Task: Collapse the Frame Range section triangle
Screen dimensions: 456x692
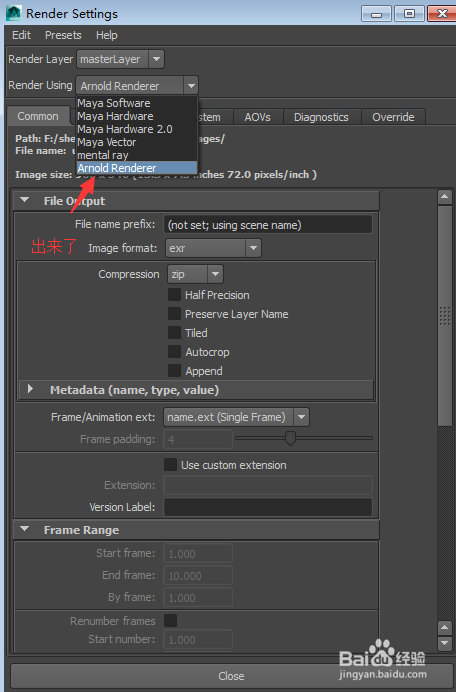Action: click(25, 529)
